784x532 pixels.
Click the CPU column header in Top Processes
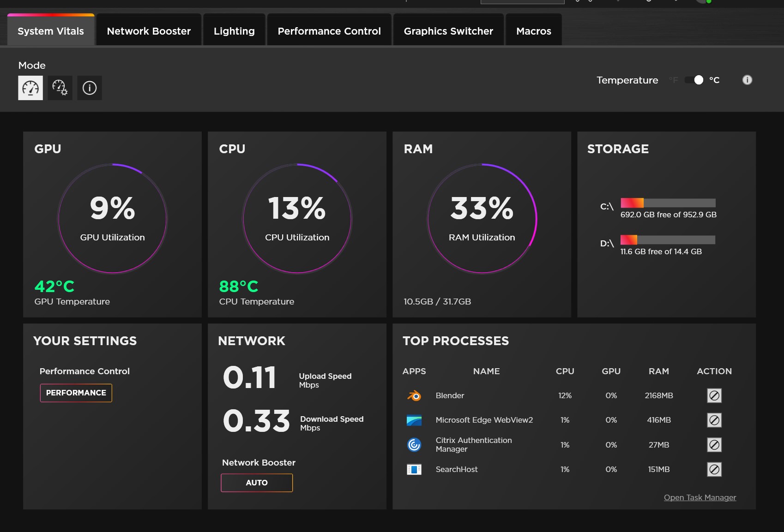(x=565, y=371)
